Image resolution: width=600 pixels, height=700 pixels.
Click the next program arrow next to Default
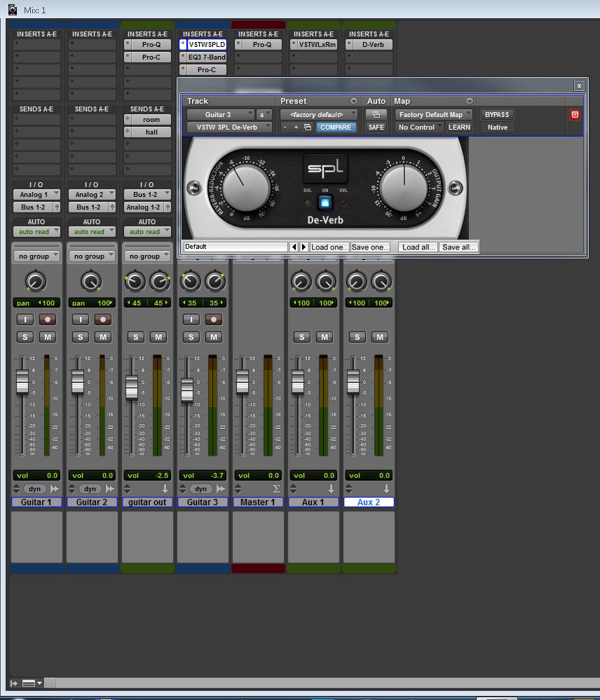click(304, 247)
